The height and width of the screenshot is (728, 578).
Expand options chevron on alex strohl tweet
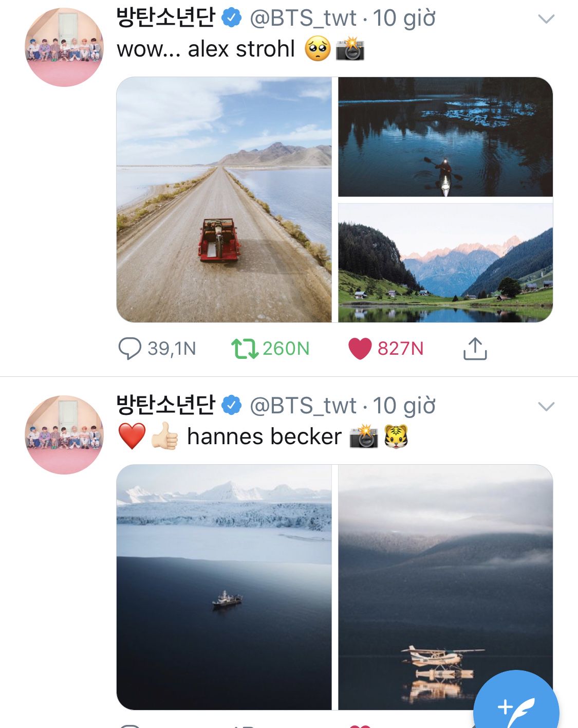tap(546, 20)
